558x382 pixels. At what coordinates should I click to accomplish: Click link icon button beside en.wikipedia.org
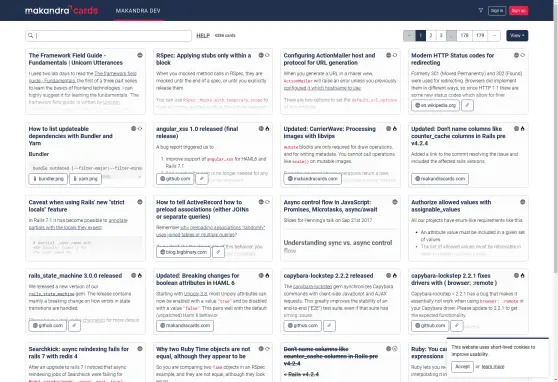[x=467, y=105]
